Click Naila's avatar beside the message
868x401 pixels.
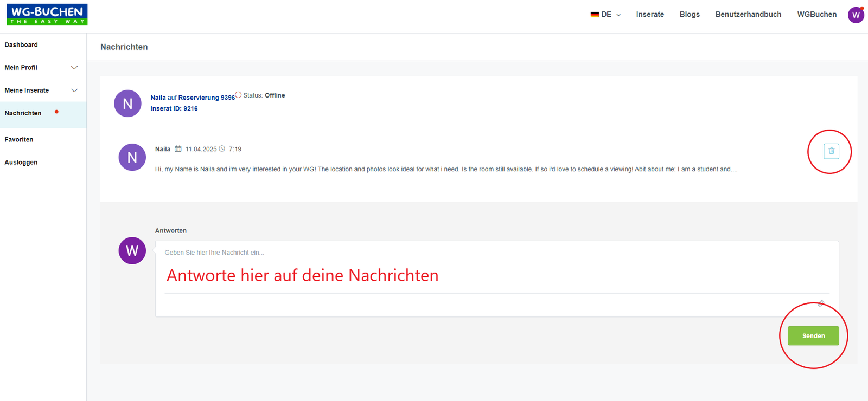coord(132,157)
